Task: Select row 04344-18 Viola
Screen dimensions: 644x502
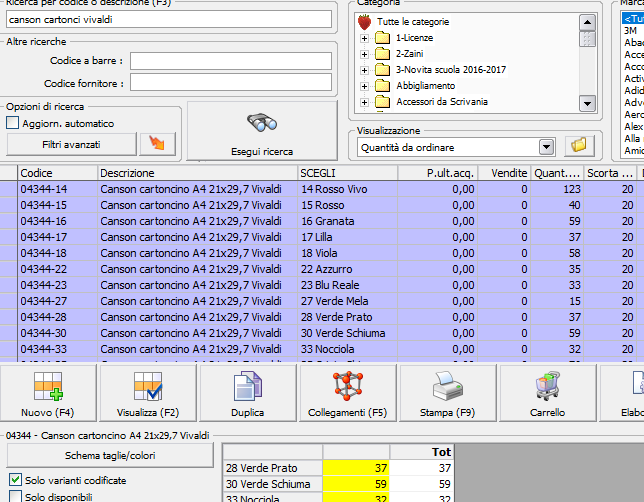Action: pos(322,253)
